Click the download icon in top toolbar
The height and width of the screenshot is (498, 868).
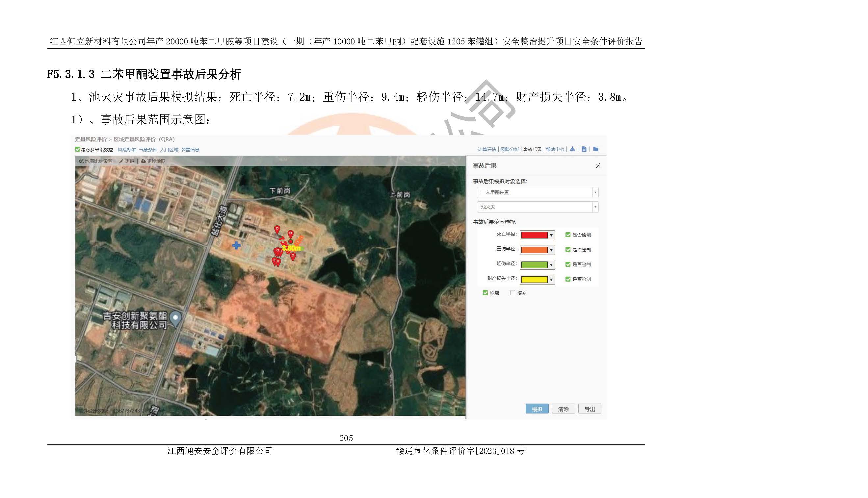[x=572, y=149]
